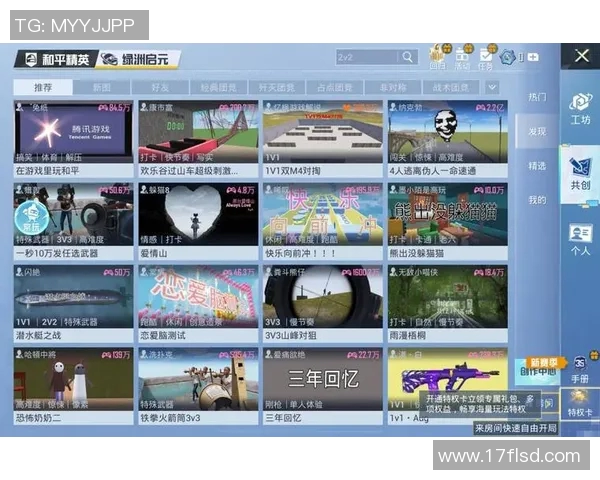Open the 1V1双M4对掏 map thumbnail
The height and width of the screenshot is (480, 600).
click(x=323, y=132)
